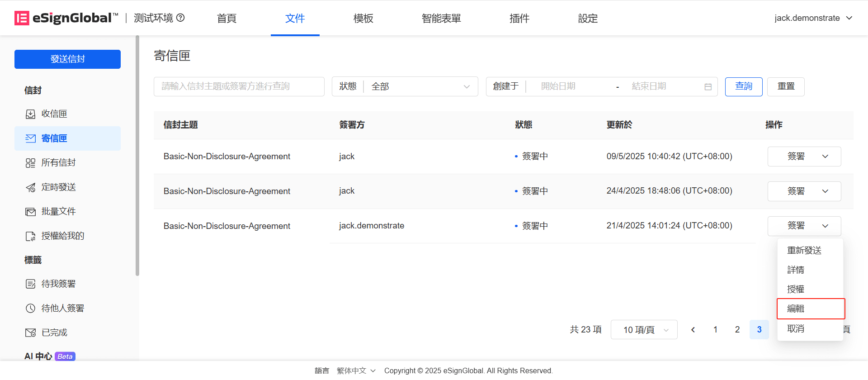Click the 批量文件 batch files icon
Screen dimensions: 868x380
point(30,212)
